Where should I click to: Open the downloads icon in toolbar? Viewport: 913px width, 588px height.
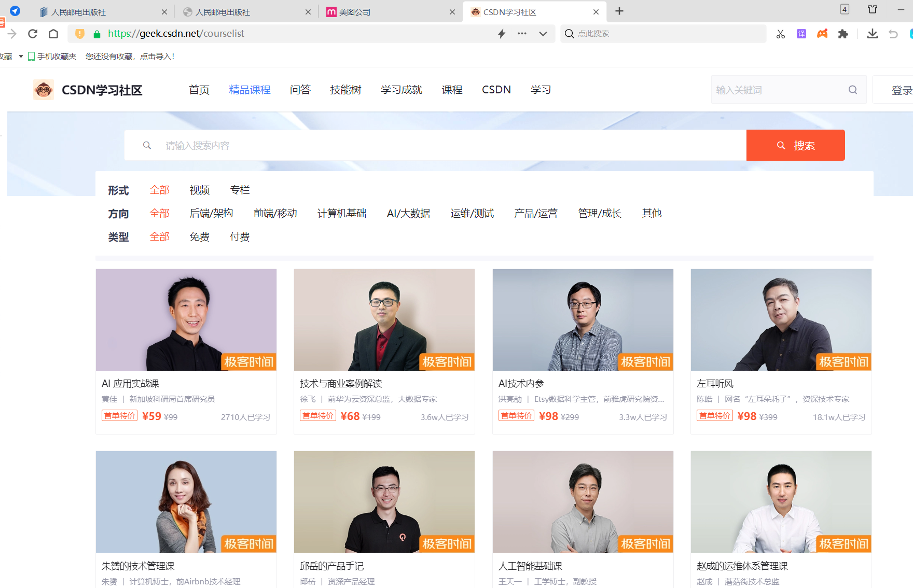click(x=873, y=34)
